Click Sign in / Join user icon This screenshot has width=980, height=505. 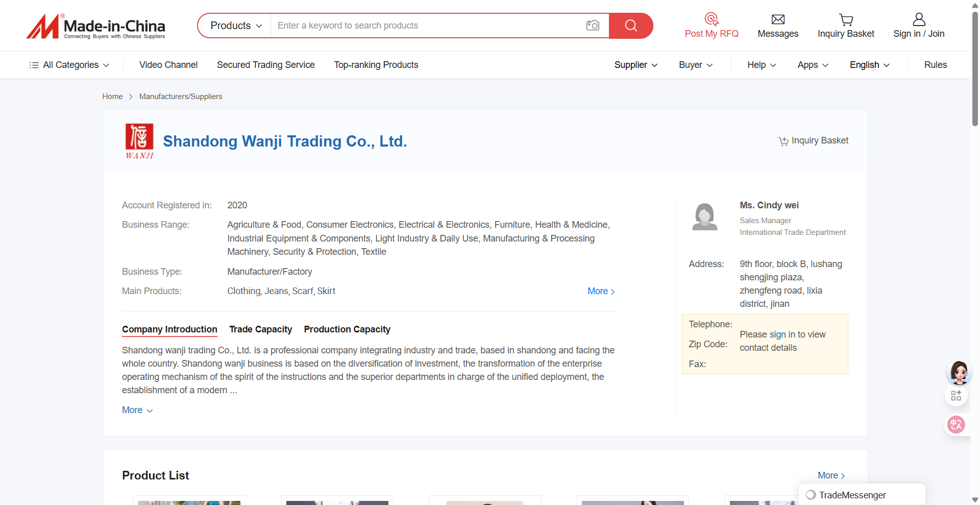point(918,19)
